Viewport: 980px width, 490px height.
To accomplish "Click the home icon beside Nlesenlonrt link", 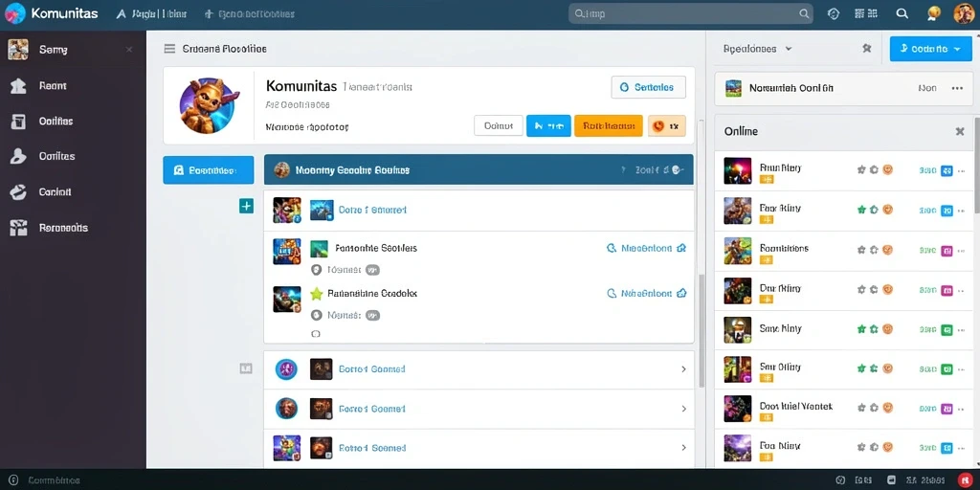I will [681, 248].
